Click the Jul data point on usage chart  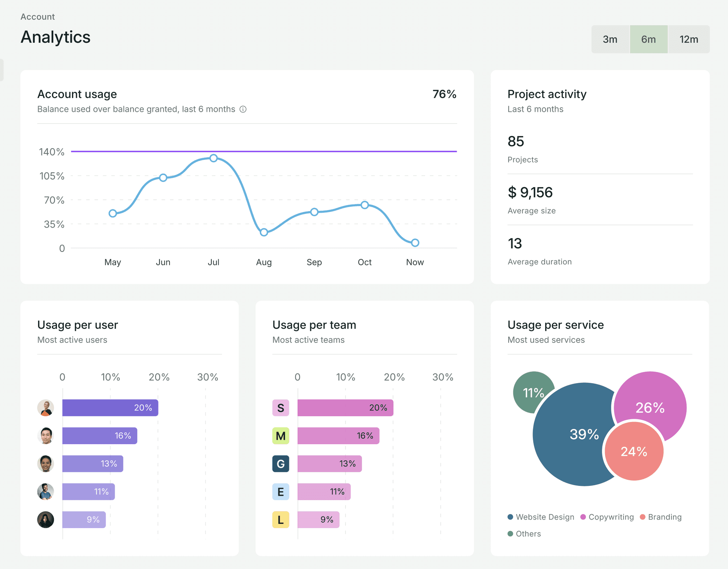(x=213, y=158)
